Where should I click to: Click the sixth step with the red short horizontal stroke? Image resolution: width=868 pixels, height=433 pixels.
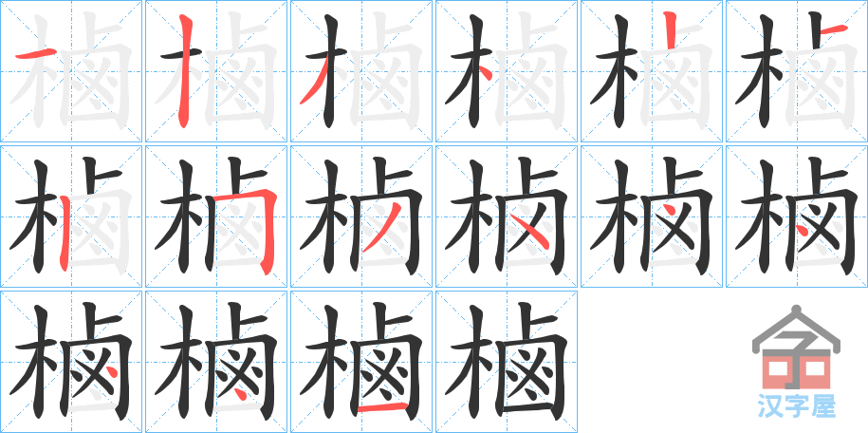tap(797, 71)
